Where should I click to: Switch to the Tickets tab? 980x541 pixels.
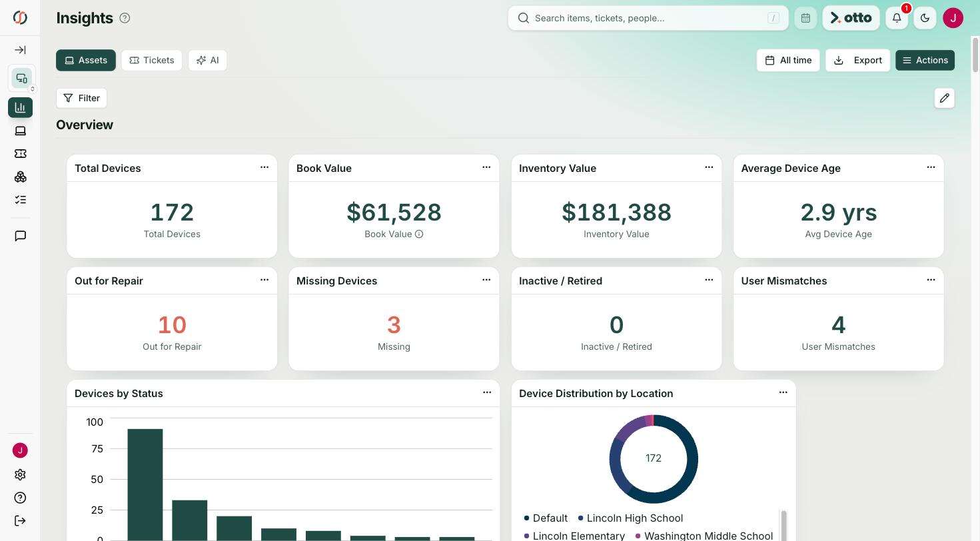pyautogui.click(x=151, y=60)
